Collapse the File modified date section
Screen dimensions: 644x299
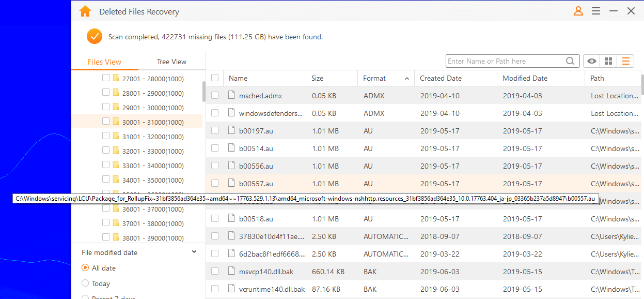pos(194,252)
